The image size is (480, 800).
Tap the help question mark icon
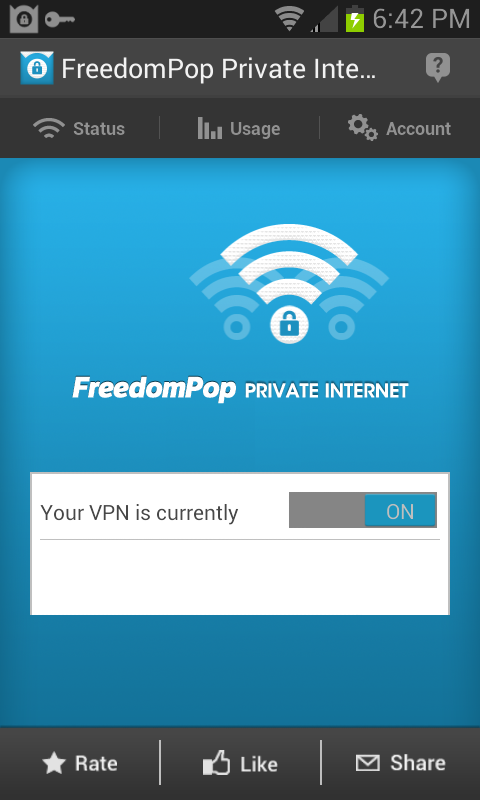pos(438,68)
